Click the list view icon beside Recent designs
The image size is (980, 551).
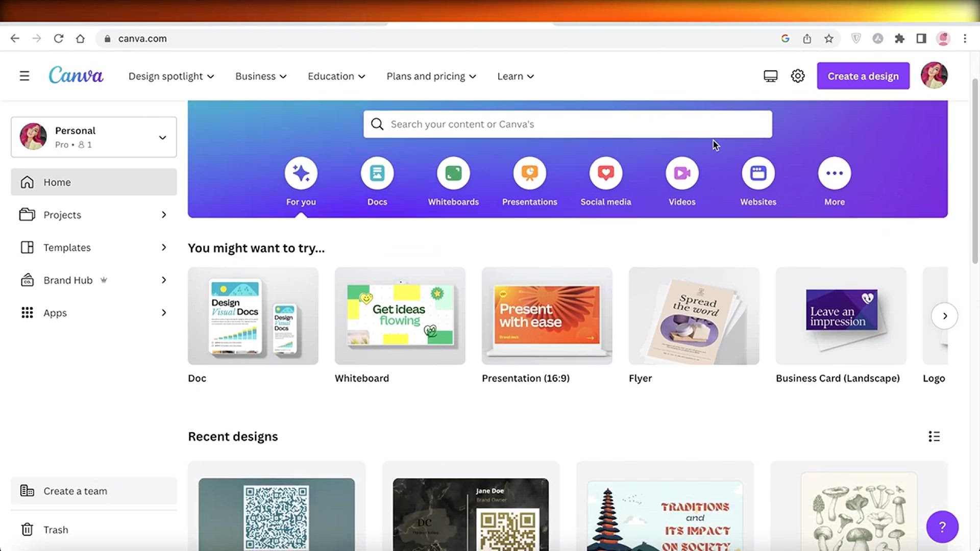pos(934,436)
